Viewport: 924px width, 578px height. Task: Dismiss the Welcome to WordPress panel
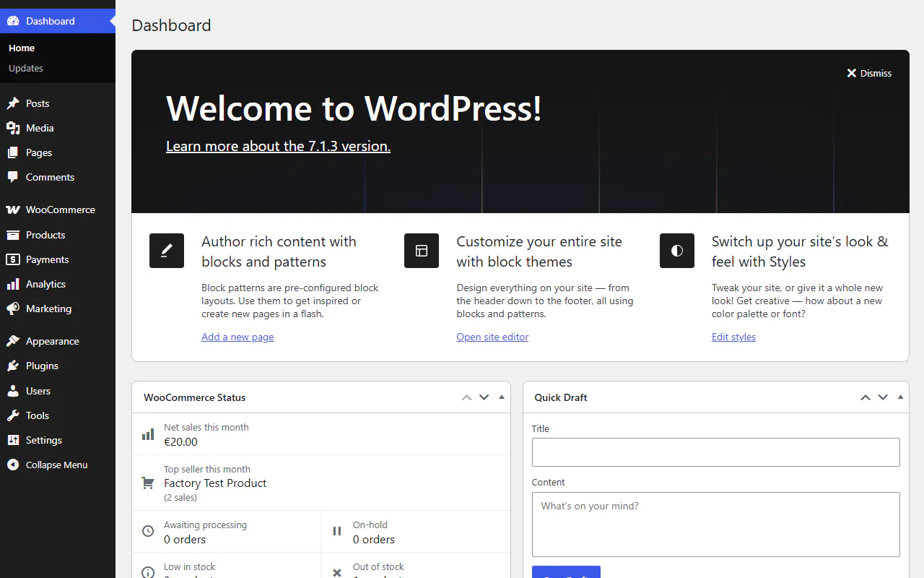pos(869,73)
